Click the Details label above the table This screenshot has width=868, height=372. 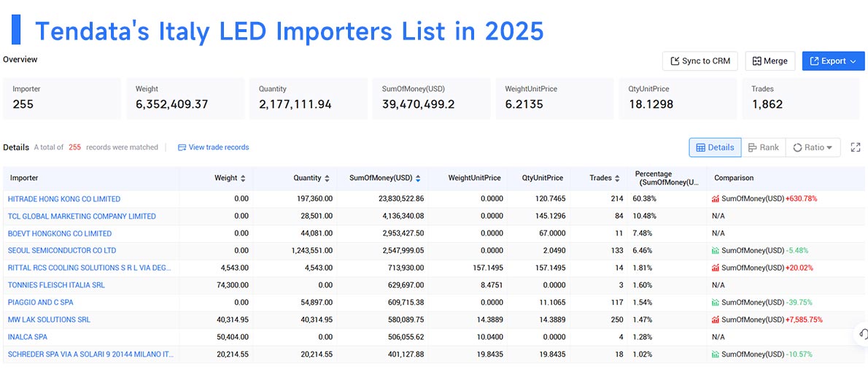point(16,147)
